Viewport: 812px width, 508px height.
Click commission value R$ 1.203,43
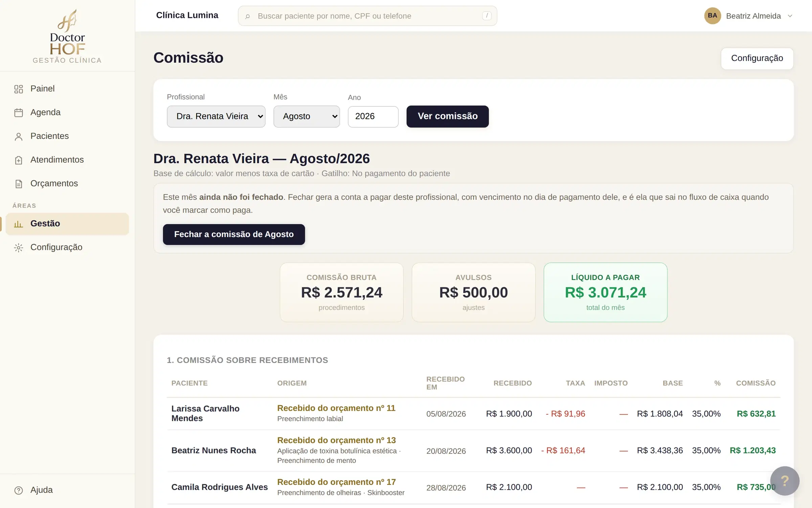coord(752,450)
